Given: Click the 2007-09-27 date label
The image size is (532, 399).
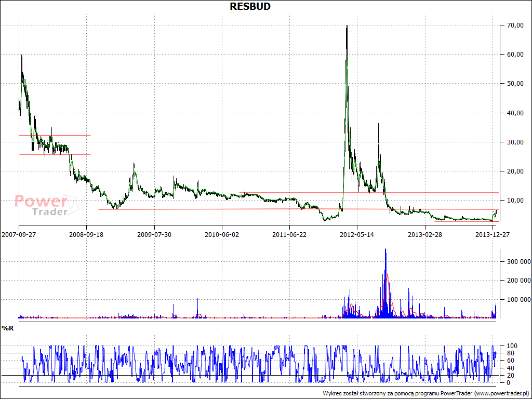Looking at the screenshot, I should [x=19, y=234].
